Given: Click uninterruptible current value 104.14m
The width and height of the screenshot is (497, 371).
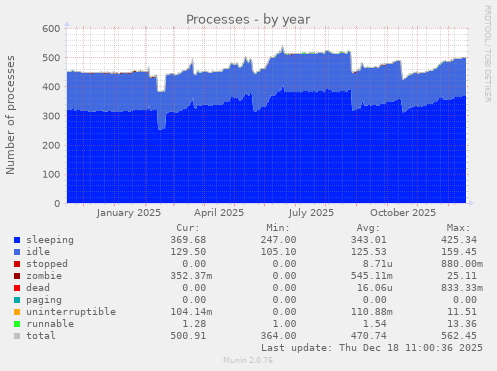Looking at the screenshot, I should click(x=191, y=312).
